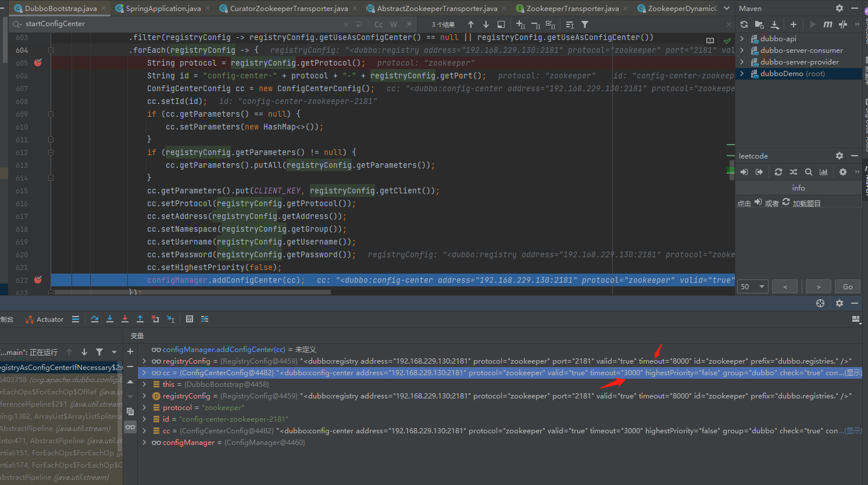Image resolution: width=868 pixels, height=485 pixels.
Task: Expand dubboDemo (root) Maven module
Action: [742, 73]
